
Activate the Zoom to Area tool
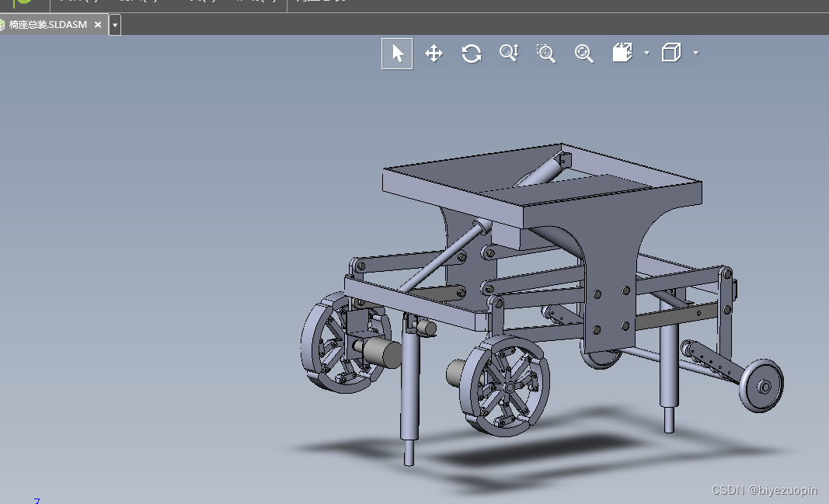tap(545, 54)
